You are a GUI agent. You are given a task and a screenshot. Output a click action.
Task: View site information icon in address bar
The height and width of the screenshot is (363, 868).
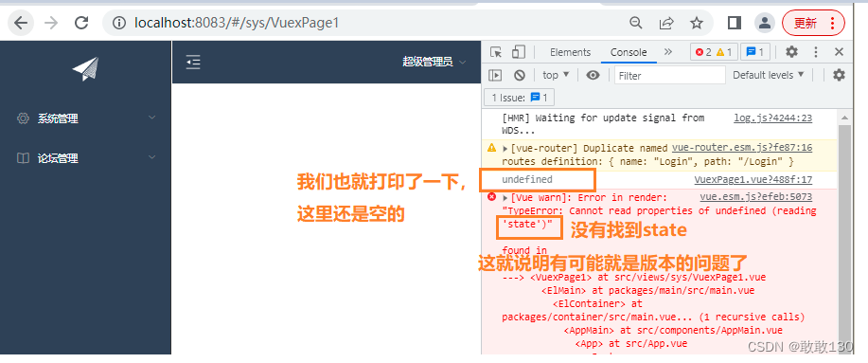coord(119,23)
